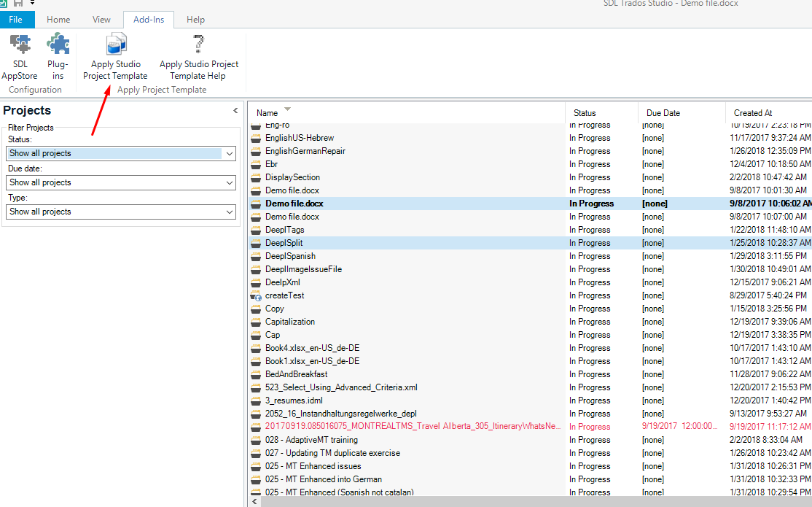This screenshot has width=812, height=507.
Task: Click the 3_resumes.idml project icon
Action: 256,400
